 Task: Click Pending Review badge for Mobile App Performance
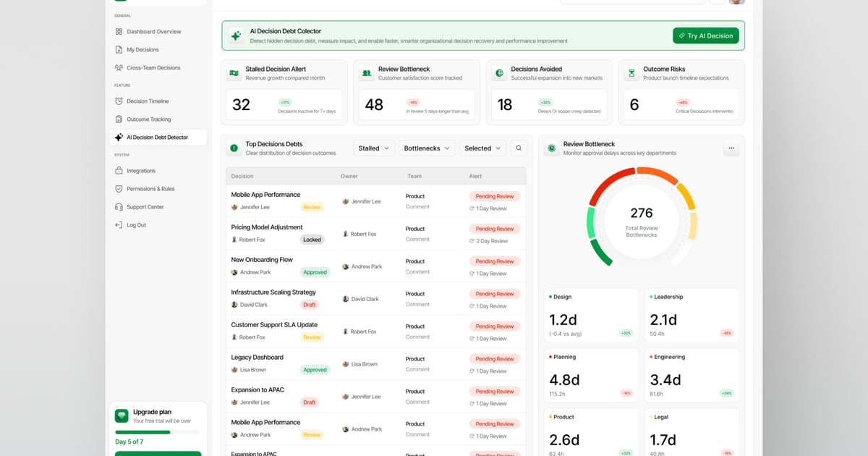(495, 196)
